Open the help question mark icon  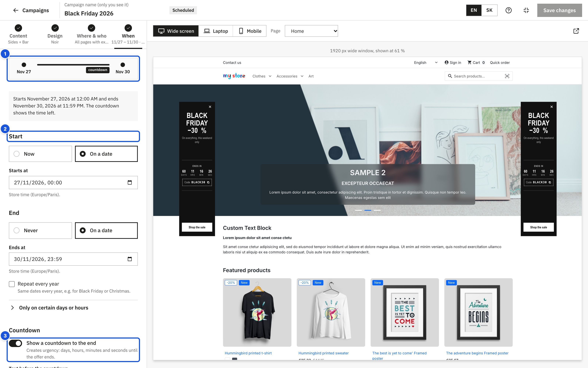[509, 10]
